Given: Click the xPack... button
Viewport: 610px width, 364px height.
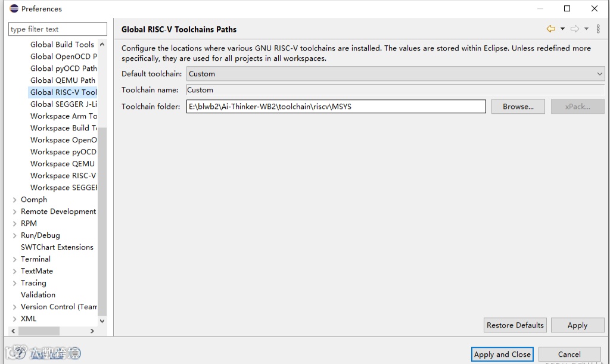Looking at the screenshot, I should [578, 107].
